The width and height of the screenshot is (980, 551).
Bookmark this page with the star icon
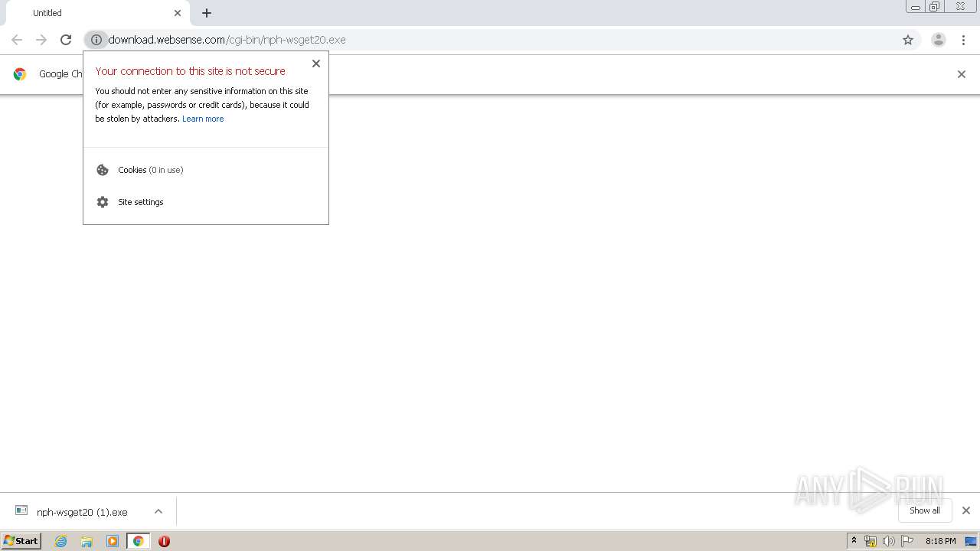(908, 40)
